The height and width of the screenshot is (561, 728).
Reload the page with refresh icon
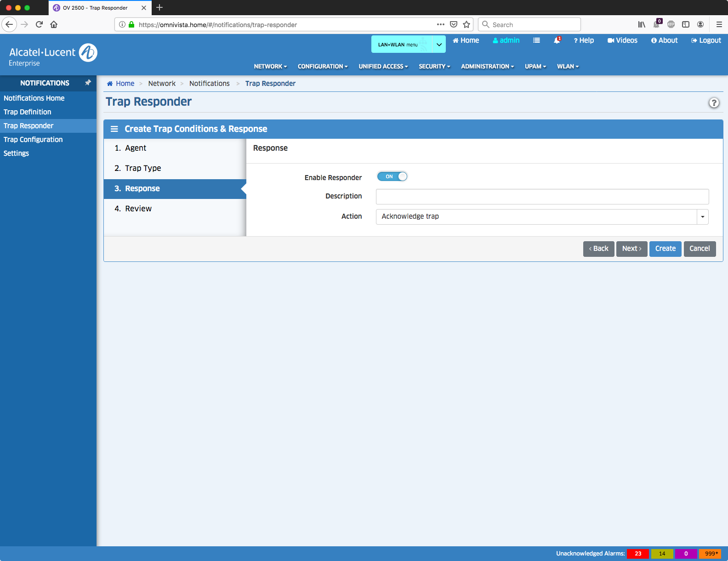[39, 25]
